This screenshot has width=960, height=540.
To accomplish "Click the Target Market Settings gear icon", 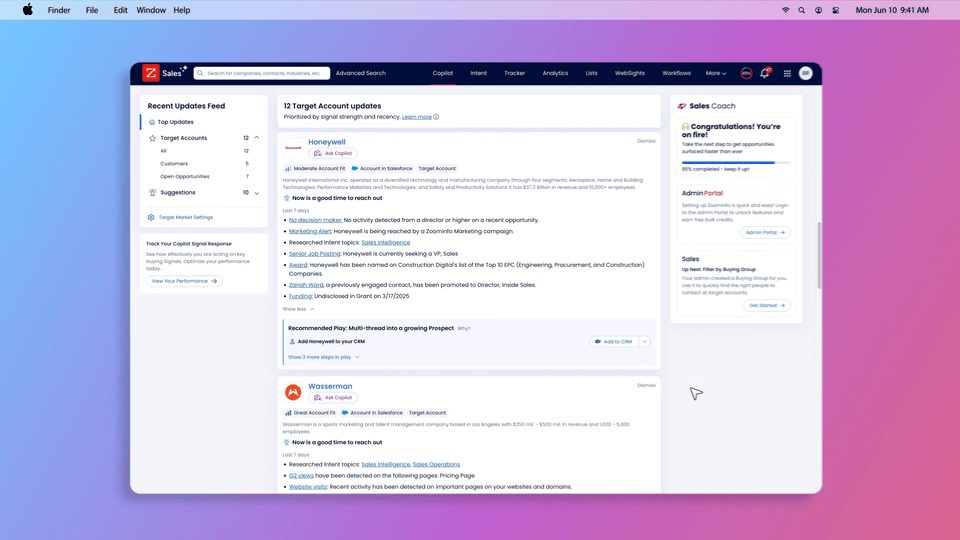I will click(x=151, y=217).
